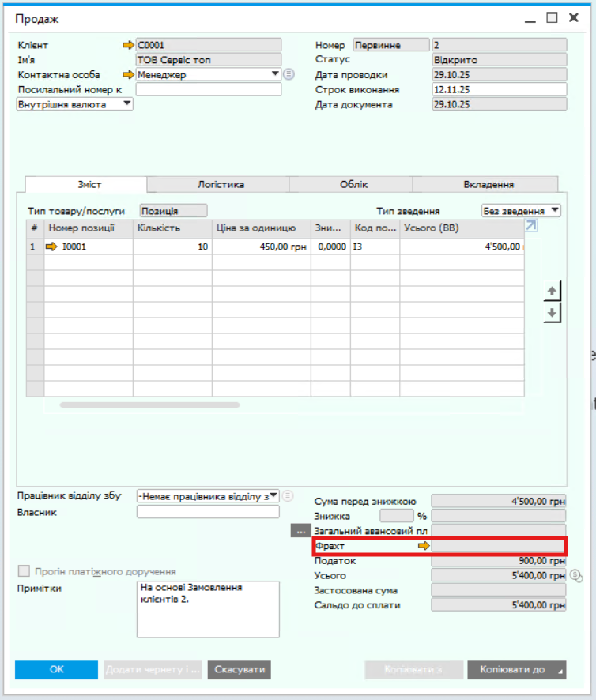This screenshot has width=596, height=700.
Task: Open the Вкладення tab
Action: click(488, 184)
